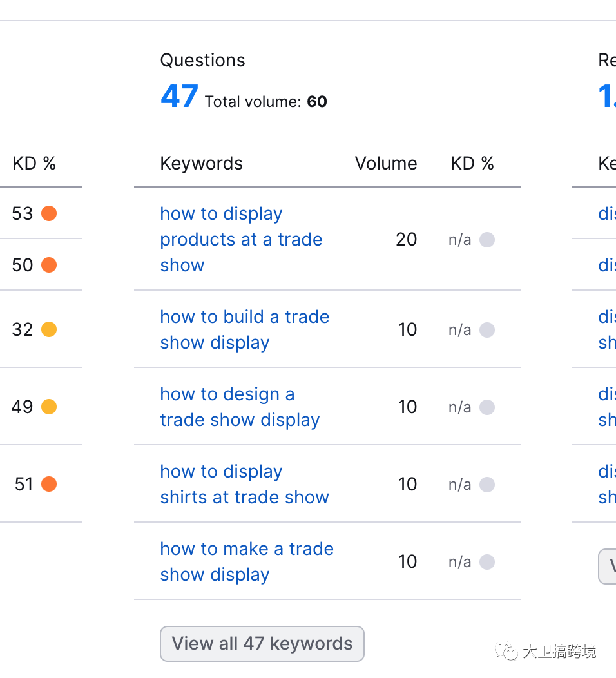Open 'how to design a trade show display' keyword
The image size is (616, 678).
(x=240, y=407)
